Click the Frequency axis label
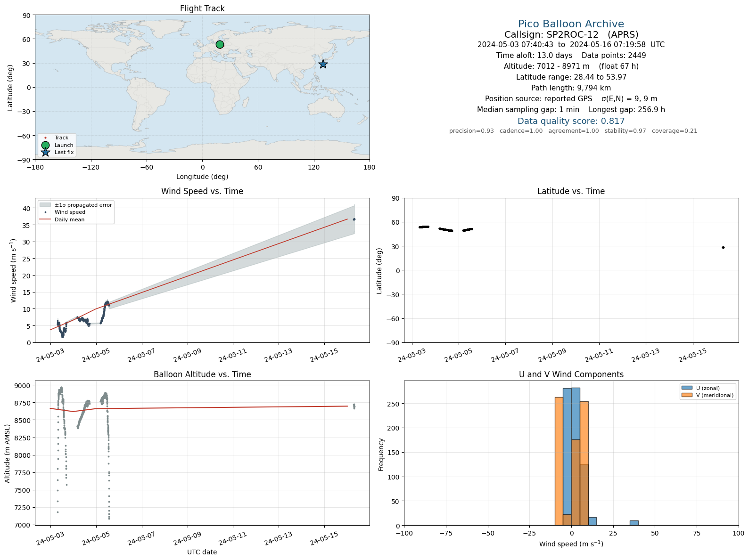Image resolution: width=749 pixels, height=560 pixels. [381, 454]
